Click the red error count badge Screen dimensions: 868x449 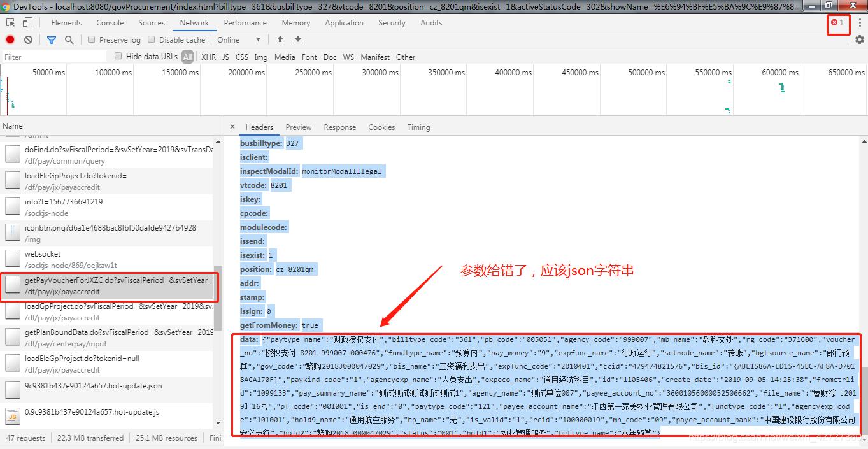pos(837,22)
